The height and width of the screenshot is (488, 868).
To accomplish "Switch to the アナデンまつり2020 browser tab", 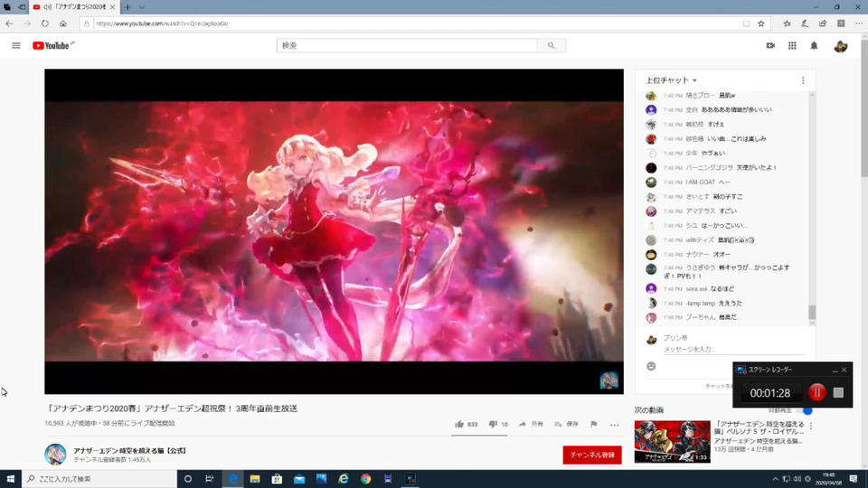I will [x=73, y=7].
